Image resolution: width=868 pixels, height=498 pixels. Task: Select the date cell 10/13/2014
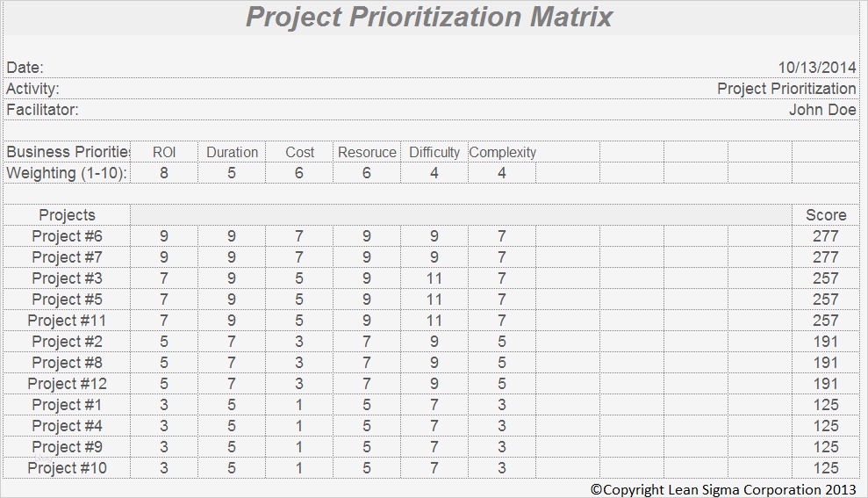point(816,68)
